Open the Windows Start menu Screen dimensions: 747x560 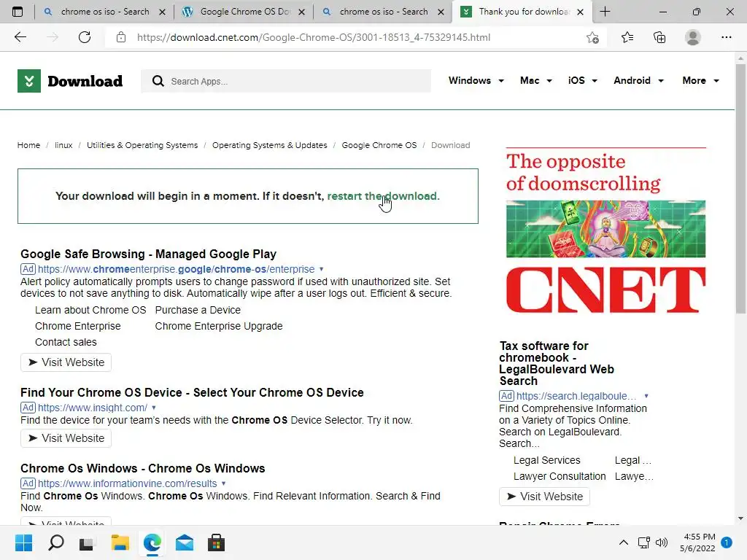pyautogui.click(x=23, y=542)
